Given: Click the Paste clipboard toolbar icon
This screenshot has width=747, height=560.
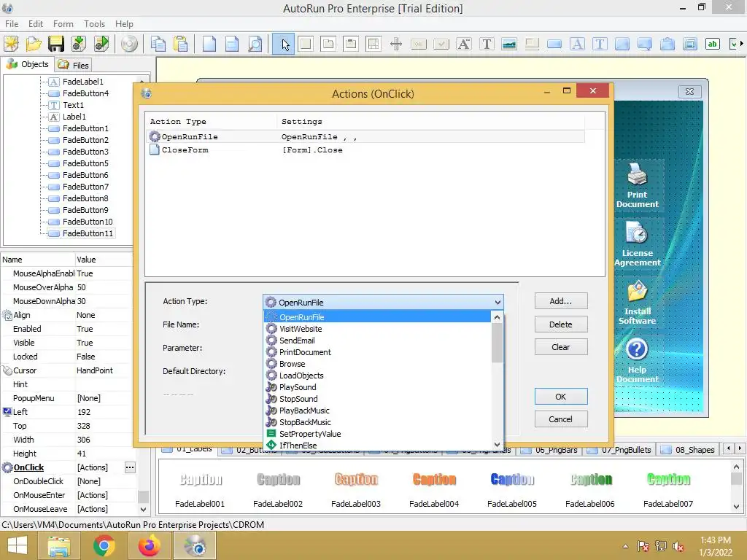Looking at the screenshot, I should coord(181,44).
